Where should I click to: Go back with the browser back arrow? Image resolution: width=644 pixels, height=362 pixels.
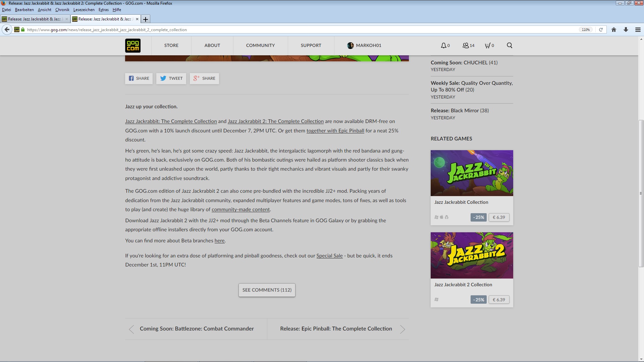pyautogui.click(x=7, y=29)
